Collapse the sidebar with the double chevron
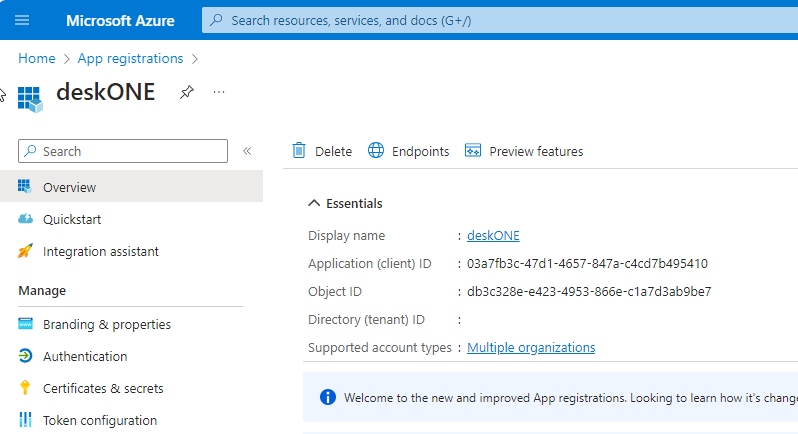This screenshot has height=434, width=798. click(247, 151)
